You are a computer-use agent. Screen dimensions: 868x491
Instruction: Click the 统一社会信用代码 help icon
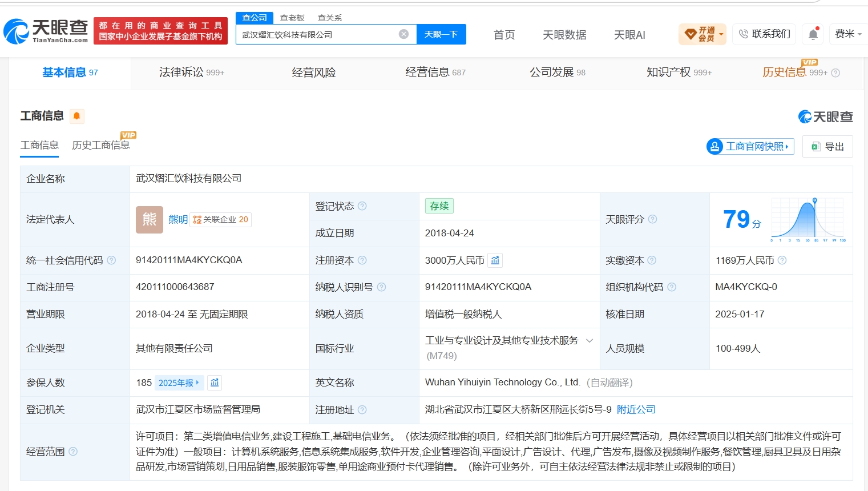click(111, 260)
